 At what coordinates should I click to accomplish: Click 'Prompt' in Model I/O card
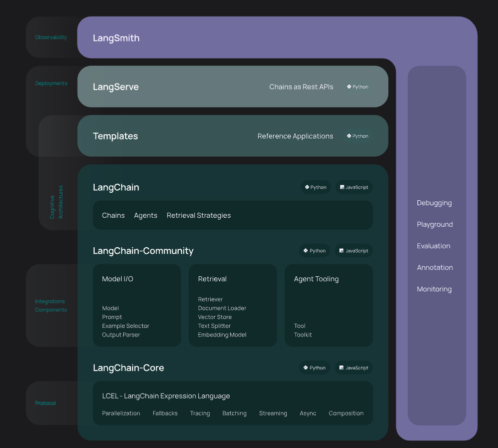click(x=112, y=317)
